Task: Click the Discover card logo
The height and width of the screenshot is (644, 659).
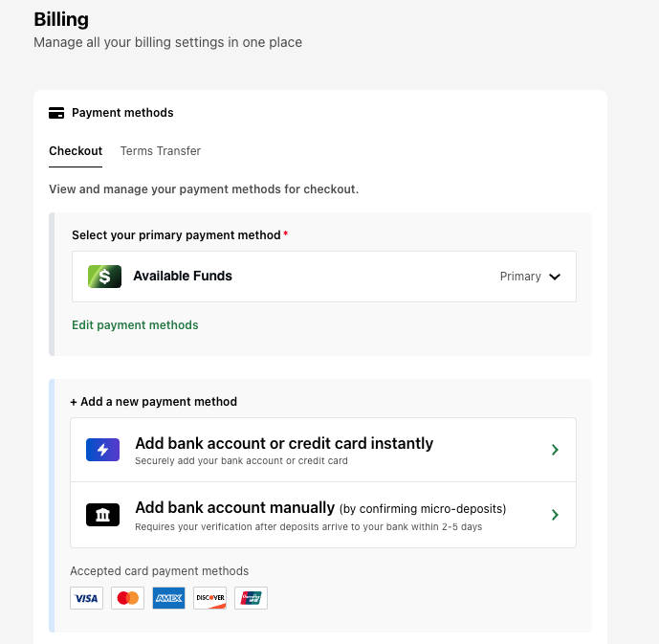Action: 209,598
